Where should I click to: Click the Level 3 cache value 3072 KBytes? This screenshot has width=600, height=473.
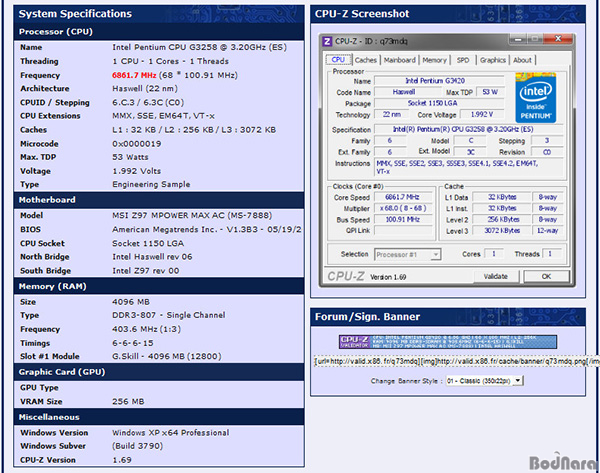(x=502, y=230)
